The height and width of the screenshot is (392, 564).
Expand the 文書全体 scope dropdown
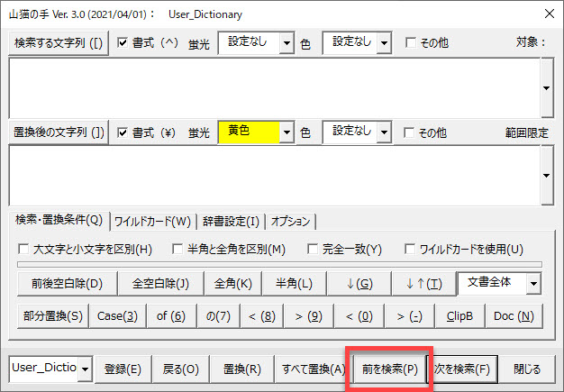click(x=534, y=284)
